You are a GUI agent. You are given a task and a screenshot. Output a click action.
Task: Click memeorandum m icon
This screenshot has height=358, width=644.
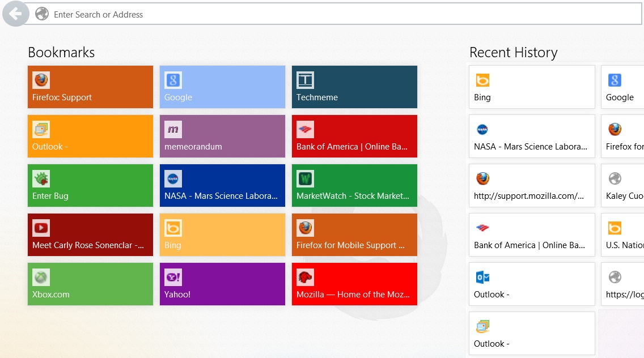pyautogui.click(x=173, y=129)
